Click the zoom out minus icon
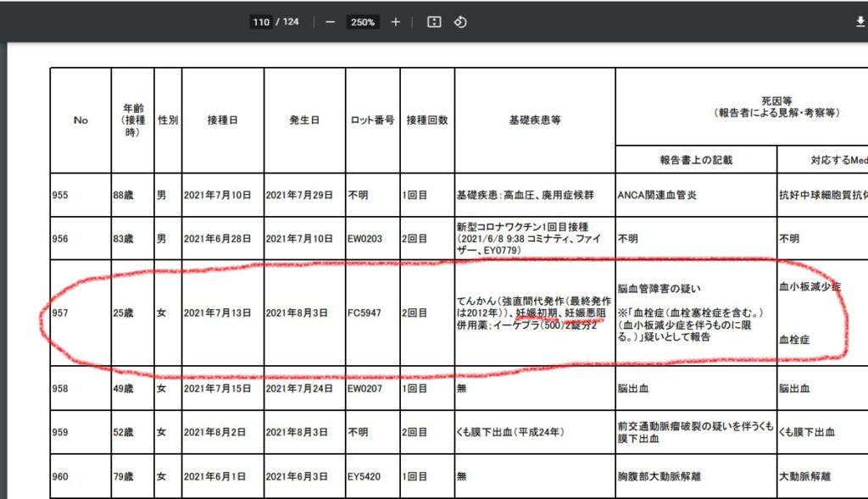 (330, 22)
